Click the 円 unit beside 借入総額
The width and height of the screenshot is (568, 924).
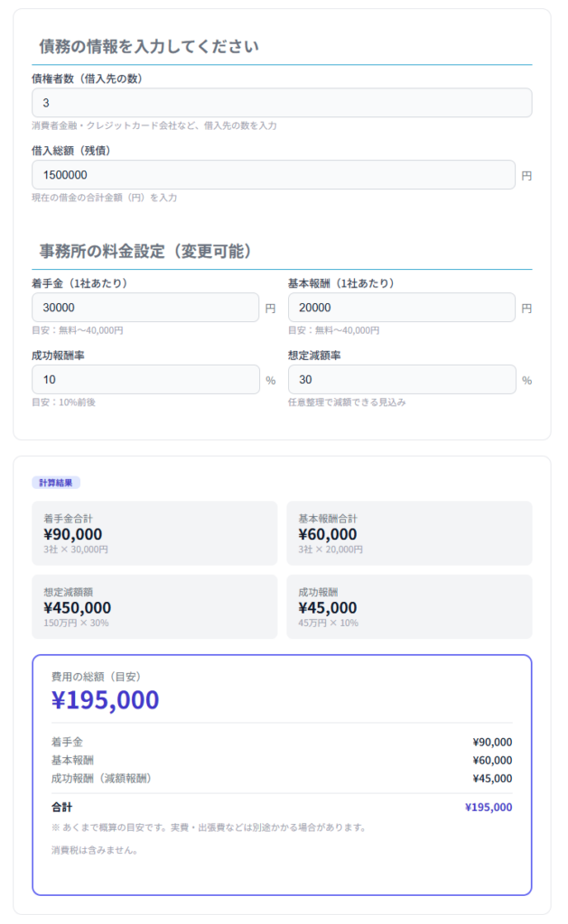[526, 176]
